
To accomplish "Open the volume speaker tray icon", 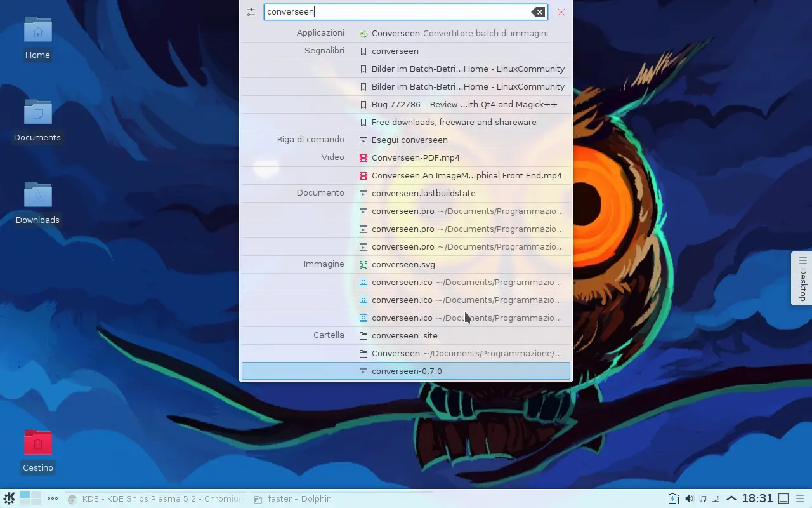I will [688, 498].
